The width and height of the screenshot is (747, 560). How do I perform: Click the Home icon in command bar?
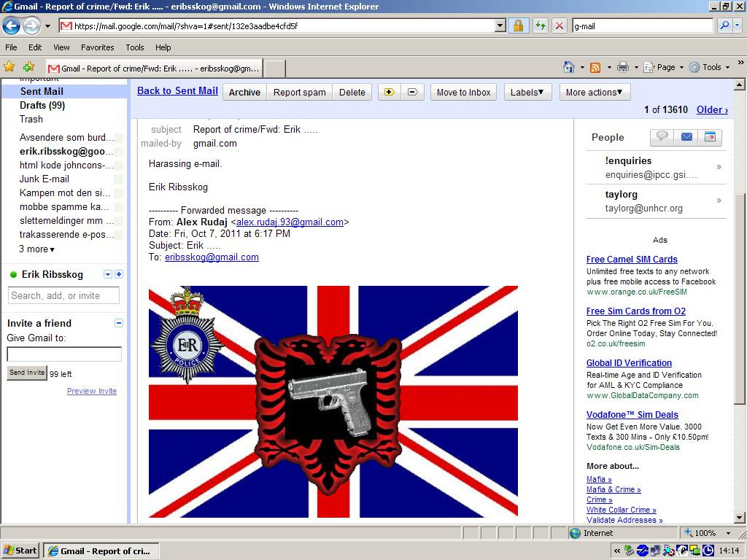tap(569, 67)
